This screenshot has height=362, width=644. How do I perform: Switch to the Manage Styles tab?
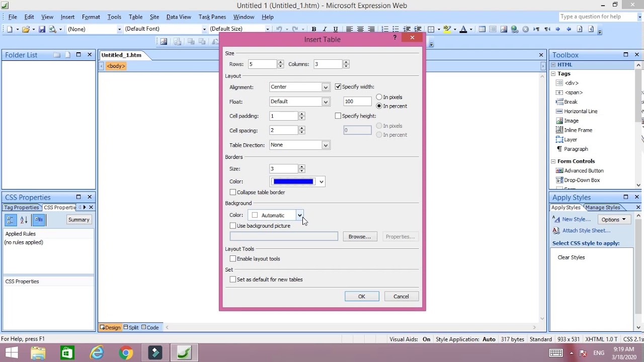tap(602, 208)
